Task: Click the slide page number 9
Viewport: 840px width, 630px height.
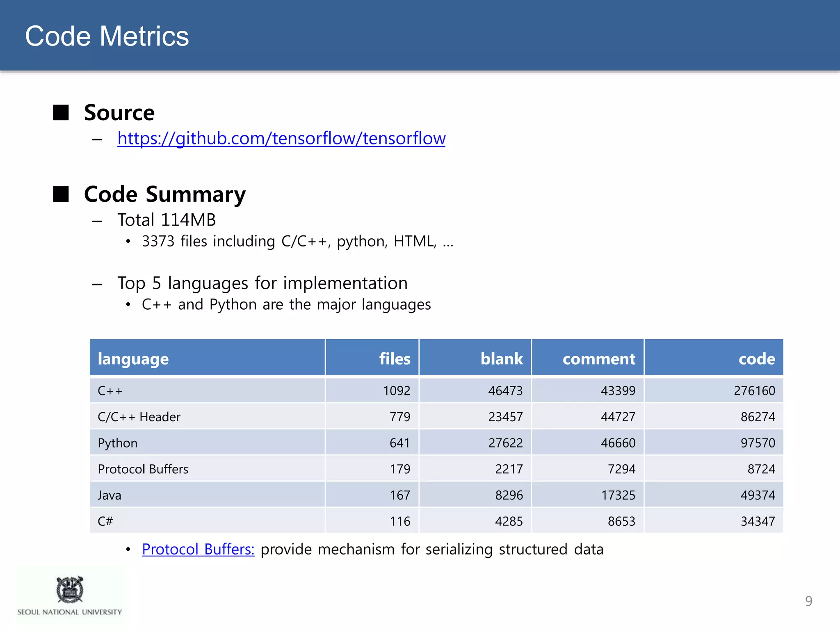Action: pos(808,601)
